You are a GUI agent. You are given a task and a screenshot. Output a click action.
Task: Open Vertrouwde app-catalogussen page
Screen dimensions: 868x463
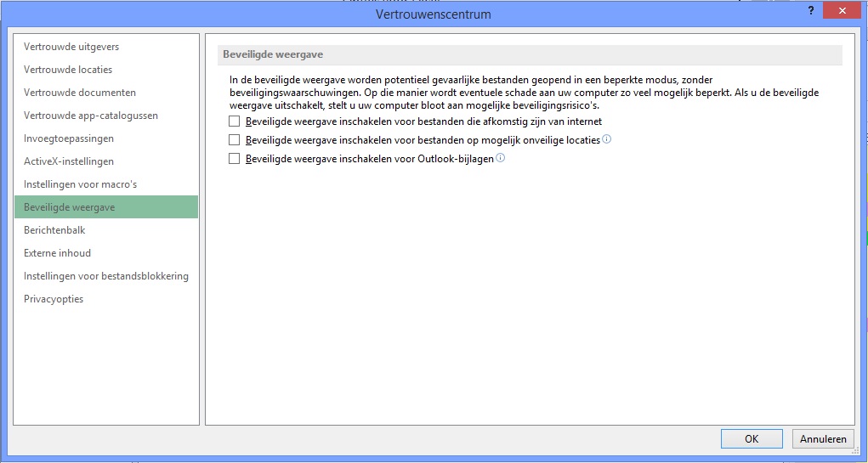[91, 116]
